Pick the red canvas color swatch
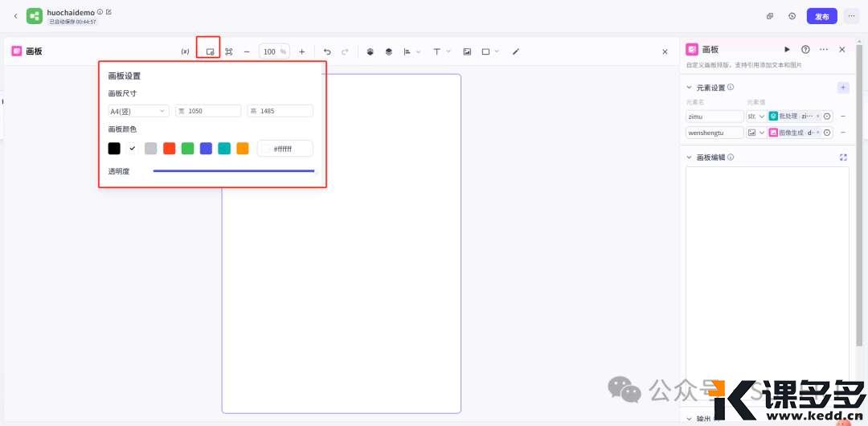 [169, 149]
